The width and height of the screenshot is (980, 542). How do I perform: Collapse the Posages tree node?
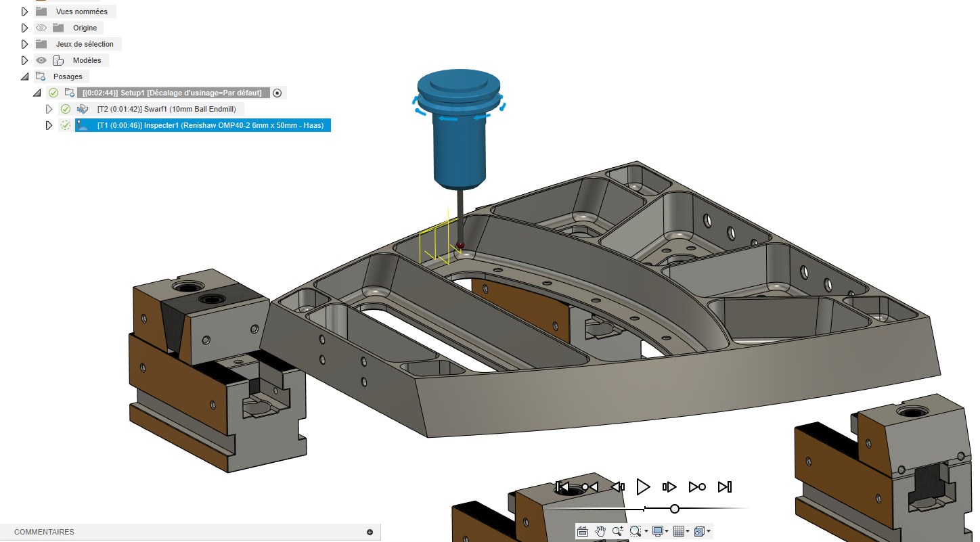25,76
